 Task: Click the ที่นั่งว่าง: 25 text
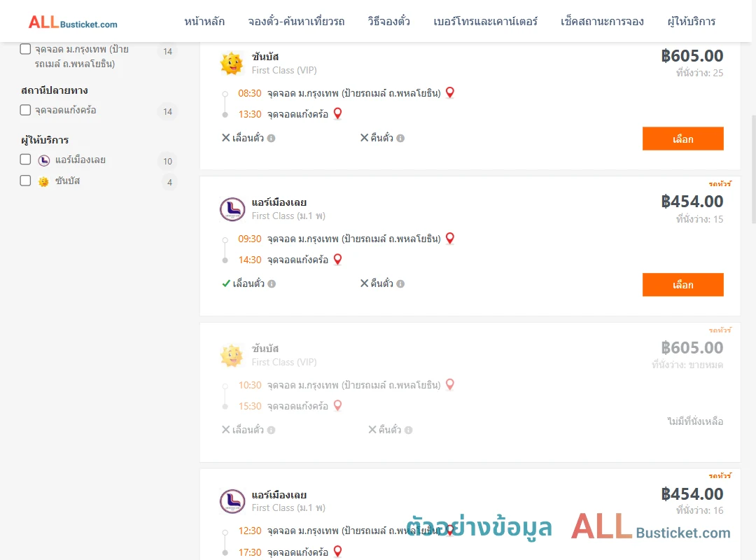click(699, 73)
